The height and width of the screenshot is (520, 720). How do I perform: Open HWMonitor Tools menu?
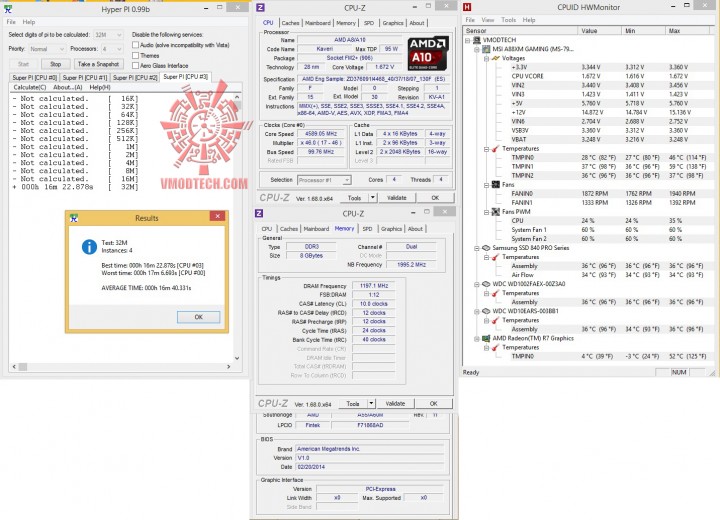tap(508, 20)
